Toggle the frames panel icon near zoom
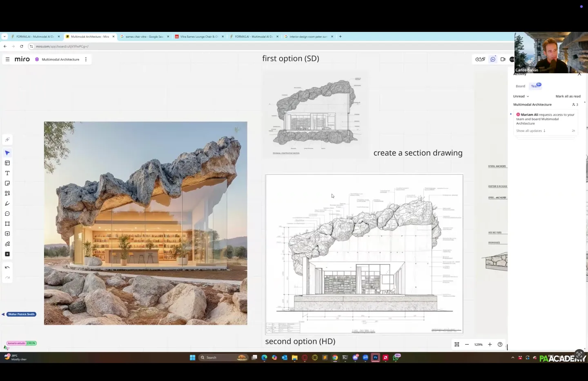The height and width of the screenshot is (381, 588). click(x=457, y=345)
